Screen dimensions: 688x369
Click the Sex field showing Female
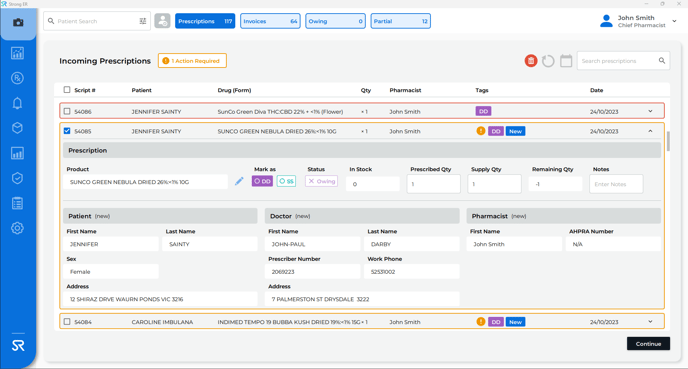pyautogui.click(x=111, y=272)
